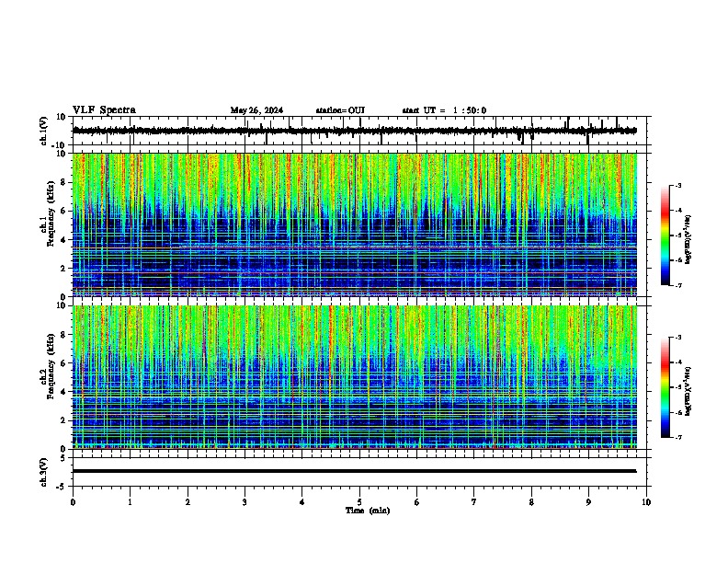
Task: Click time axis tick label "9"
Action: [x=588, y=502]
